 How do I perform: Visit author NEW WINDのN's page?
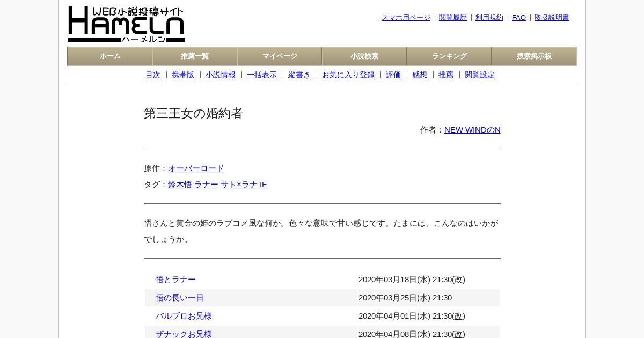pyautogui.click(x=472, y=130)
